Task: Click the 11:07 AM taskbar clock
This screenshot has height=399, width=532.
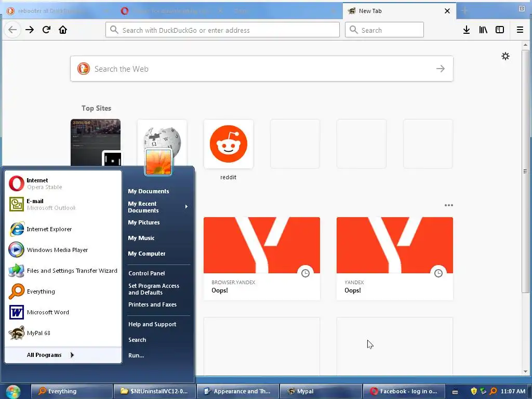Action: click(513, 391)
